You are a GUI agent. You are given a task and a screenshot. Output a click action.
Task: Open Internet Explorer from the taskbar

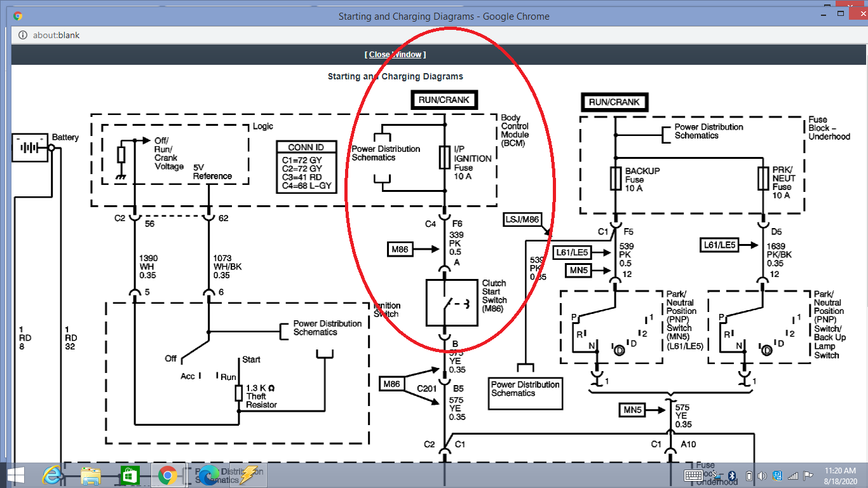(52, 475)
